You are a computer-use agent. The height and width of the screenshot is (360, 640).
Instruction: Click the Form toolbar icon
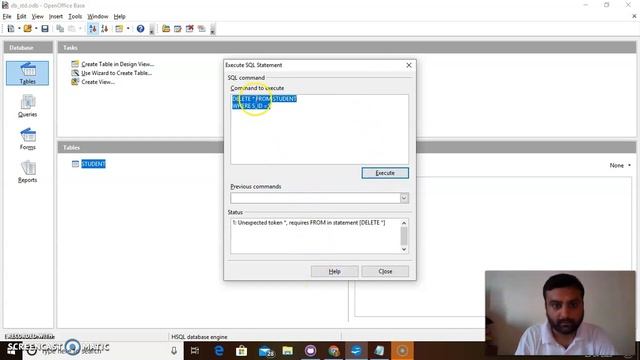point(119,29)
